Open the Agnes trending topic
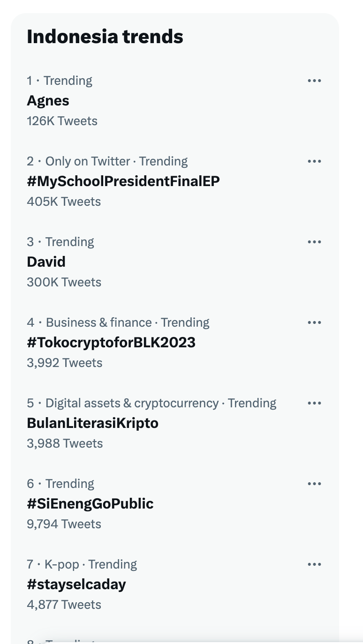The image size is (363, 644). (x=48, y=101)
